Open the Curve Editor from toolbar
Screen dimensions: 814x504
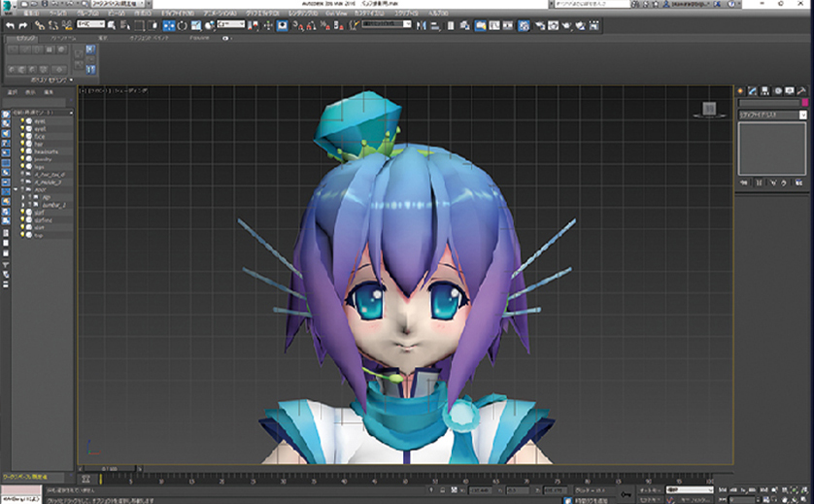pos(494,25)
